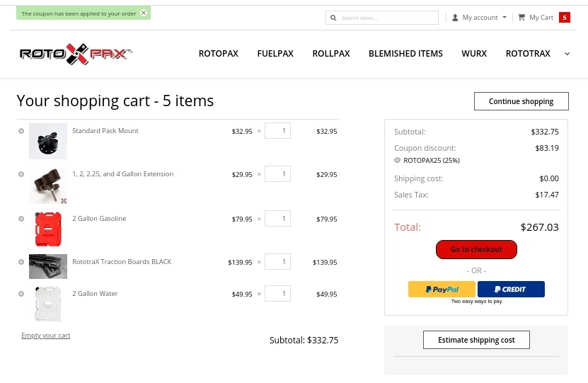
Task: Edit quantity for Gallon Extension
Action: [277, 173]
